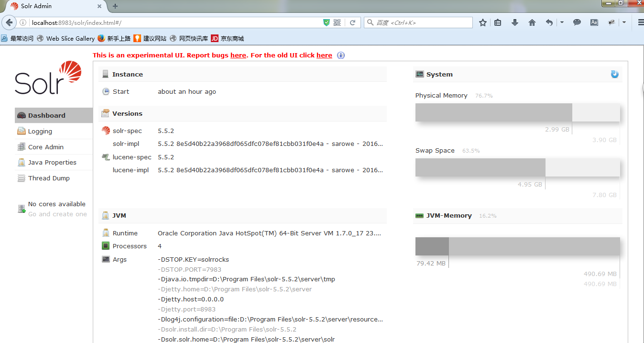This screenshot has width=644, height=343.
Task: Click the Core Admin icon
Action: tap(21, 147)
